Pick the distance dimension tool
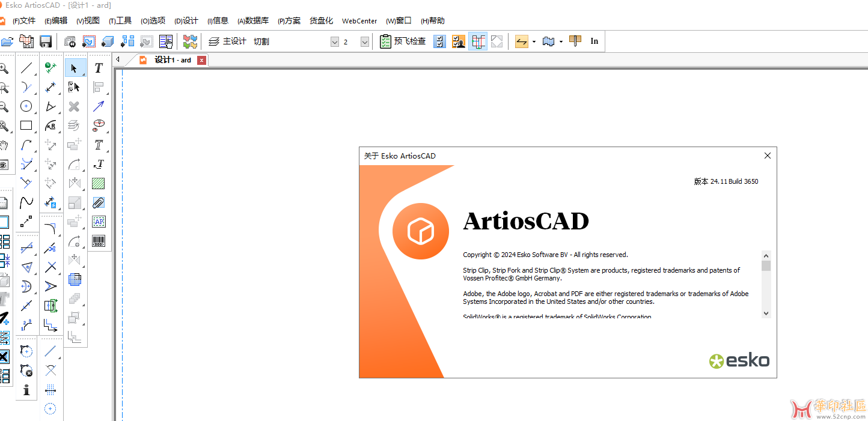The width and height of the screenshot is (868, 421). coord(50,87)
